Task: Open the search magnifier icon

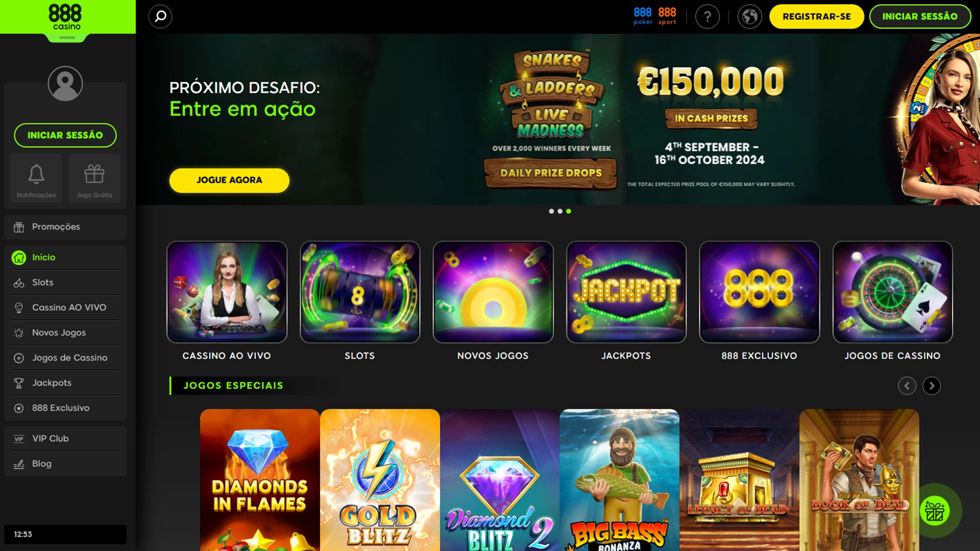Action: point(160,16)
